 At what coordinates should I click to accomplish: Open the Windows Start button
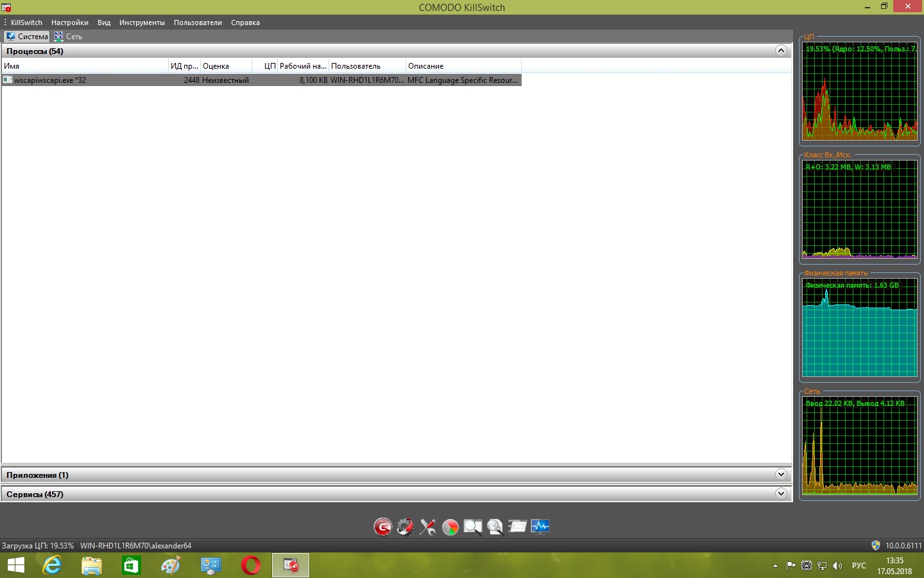16,565
